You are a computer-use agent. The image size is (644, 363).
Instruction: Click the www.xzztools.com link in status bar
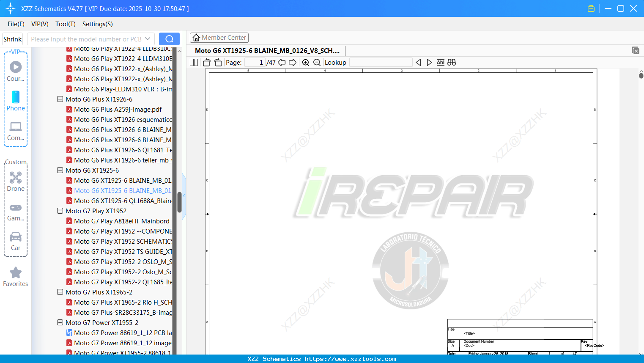coord(350,359)
